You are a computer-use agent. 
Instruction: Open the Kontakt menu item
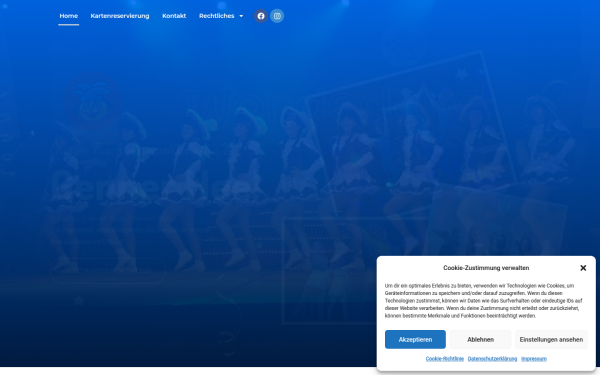[174, 16]
